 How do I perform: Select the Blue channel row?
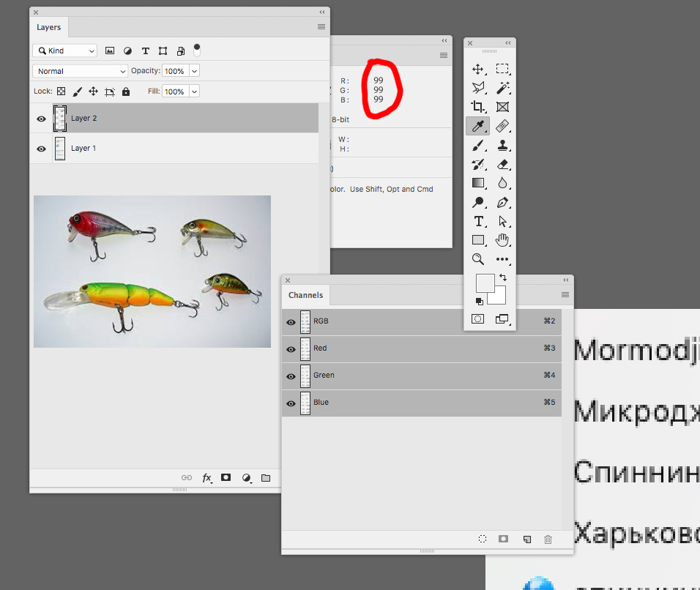422,403
